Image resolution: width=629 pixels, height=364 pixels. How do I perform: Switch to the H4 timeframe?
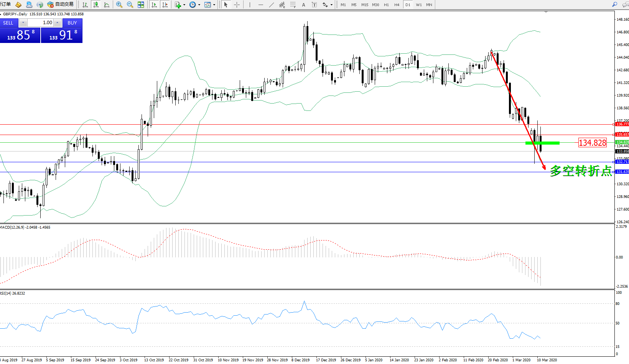click(x=397, y=5)
